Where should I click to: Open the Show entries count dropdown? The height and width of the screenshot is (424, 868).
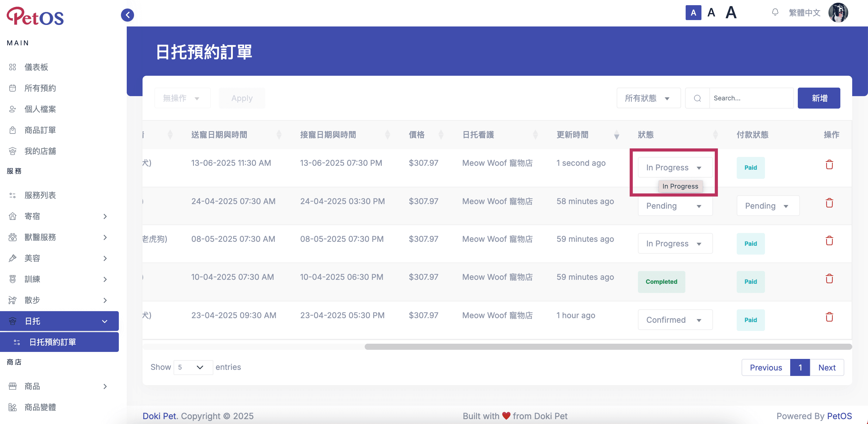(x=193, y=367)
